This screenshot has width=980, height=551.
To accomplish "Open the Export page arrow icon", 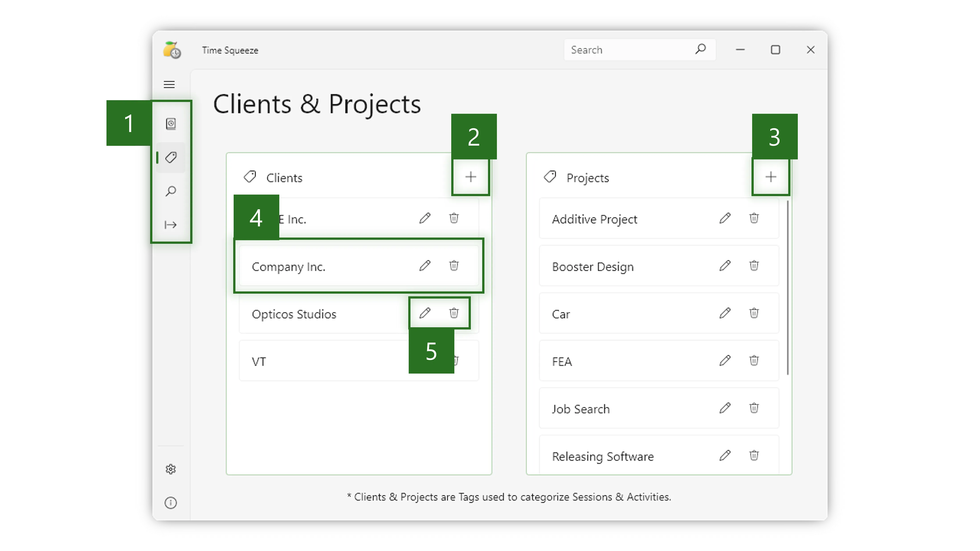I will (171, 225).
